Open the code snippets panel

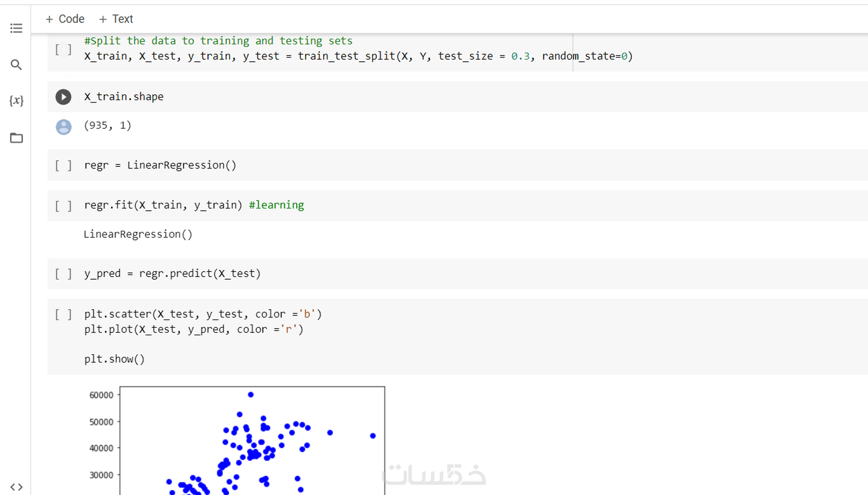pyautogui.click(x=16, y=487)
